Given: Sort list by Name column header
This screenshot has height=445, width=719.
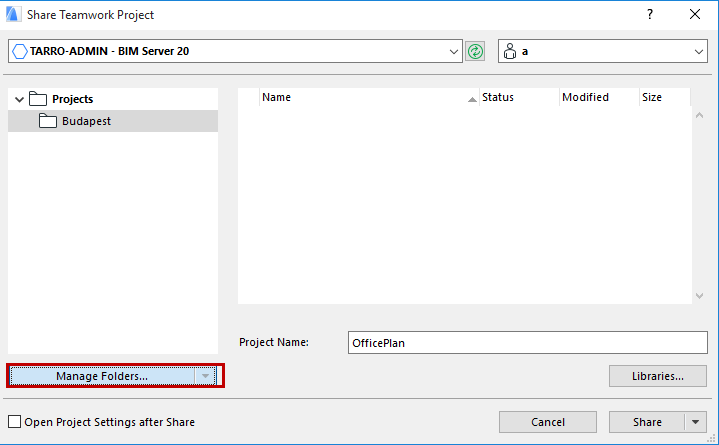Looking at the screenshot, I should [360, 98].
